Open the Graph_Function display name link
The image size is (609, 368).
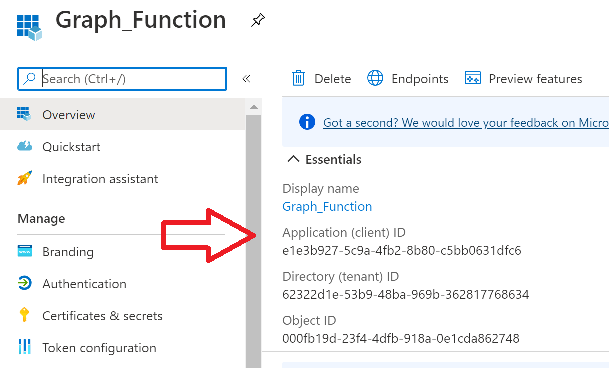[x=327, y=206]
